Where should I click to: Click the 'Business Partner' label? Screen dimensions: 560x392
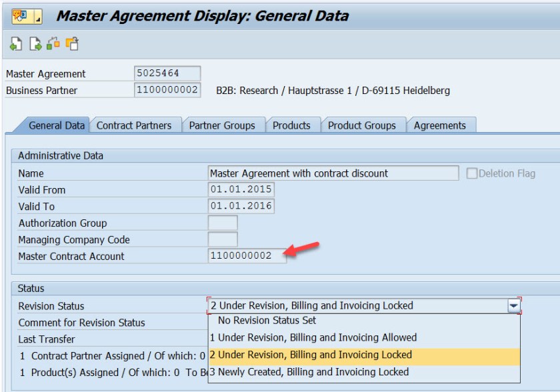coord(41,91)
